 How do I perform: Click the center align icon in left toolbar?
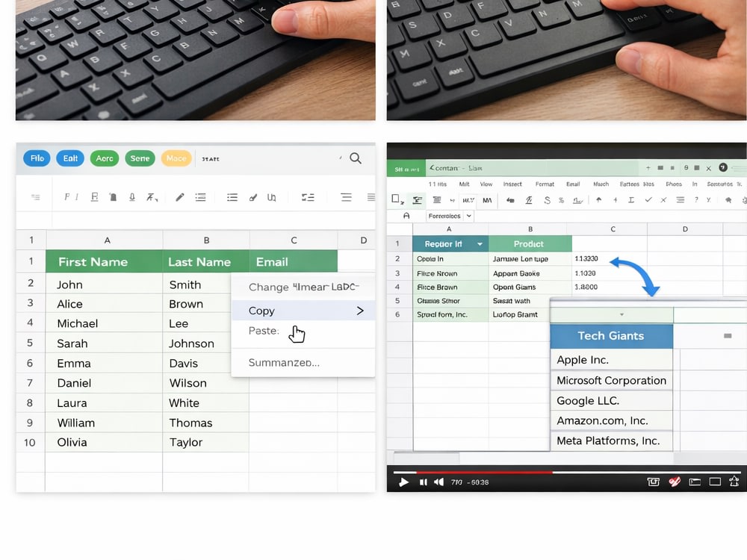click(347, 197)
